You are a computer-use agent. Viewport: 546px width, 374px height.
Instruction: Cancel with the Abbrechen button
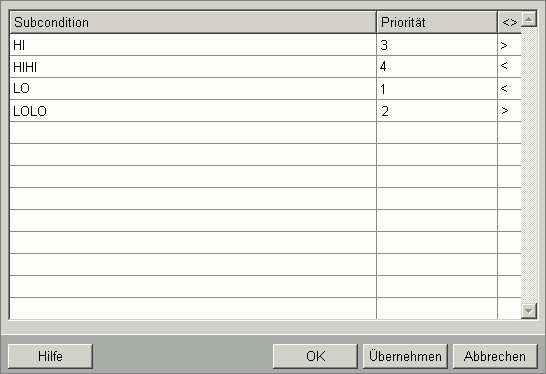pyautogui.click(x=495, y=356)
